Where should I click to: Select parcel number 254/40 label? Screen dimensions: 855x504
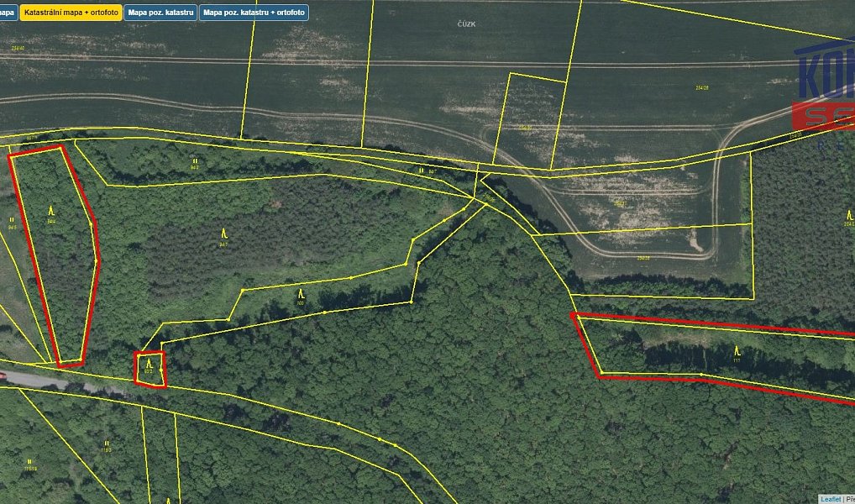point(18,48)
